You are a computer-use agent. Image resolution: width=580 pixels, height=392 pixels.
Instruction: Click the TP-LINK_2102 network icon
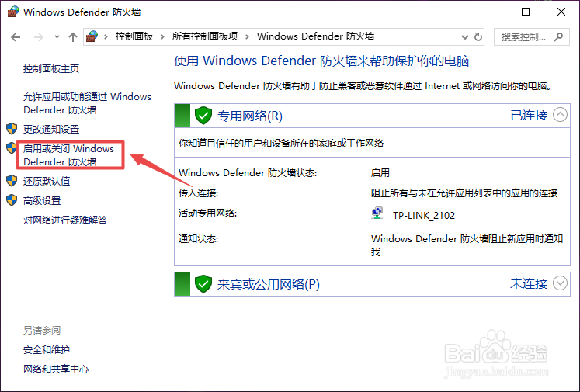(x=377, y=213)
